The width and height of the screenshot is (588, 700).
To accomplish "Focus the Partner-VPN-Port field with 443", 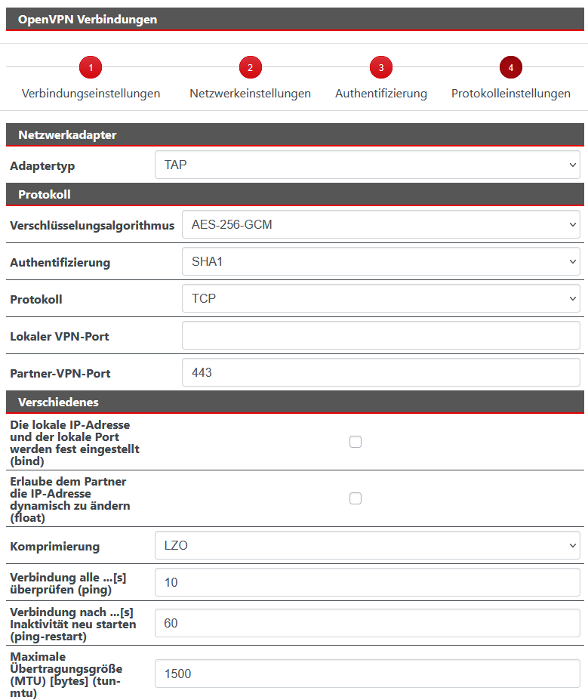I will point(380,372).
